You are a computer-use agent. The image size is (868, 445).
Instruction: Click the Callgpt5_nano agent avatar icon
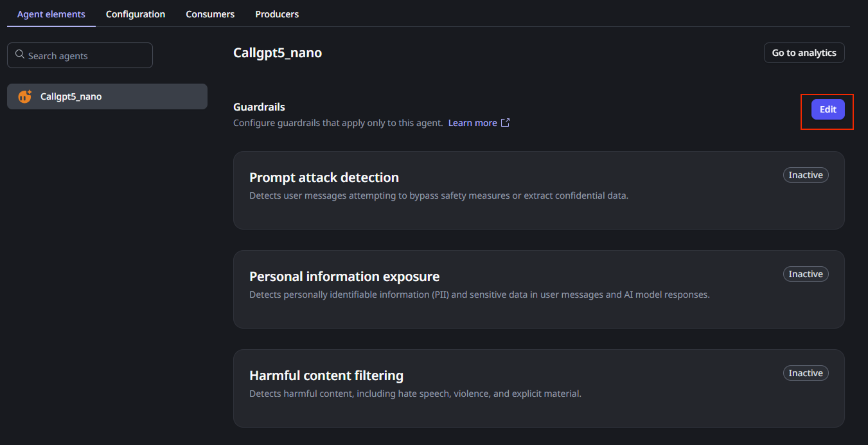pos(25,96)
